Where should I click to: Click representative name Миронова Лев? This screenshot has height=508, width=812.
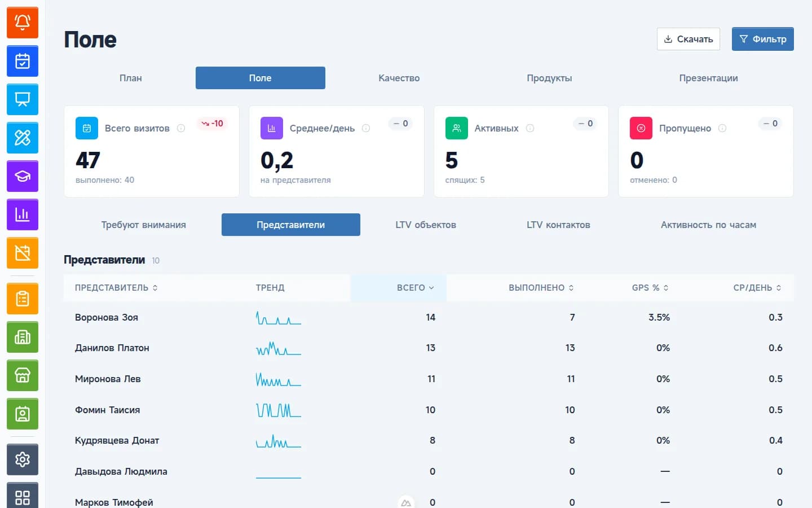[108, 379]
